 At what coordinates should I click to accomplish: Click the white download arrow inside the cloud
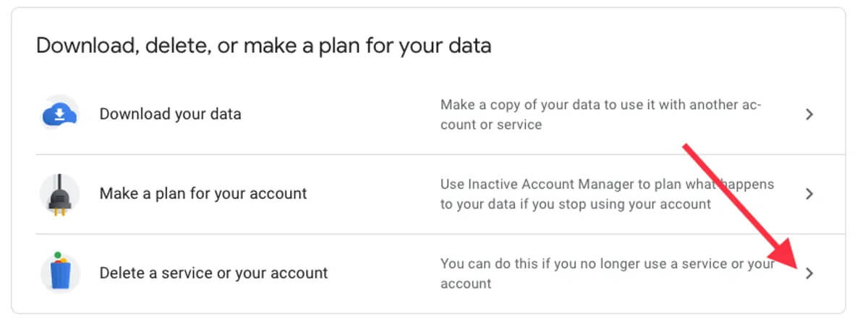[61, 114]
